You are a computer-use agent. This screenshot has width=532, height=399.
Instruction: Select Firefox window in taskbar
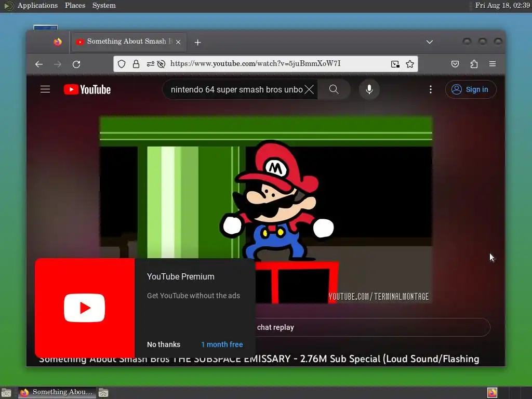click(x=57, y=393)
